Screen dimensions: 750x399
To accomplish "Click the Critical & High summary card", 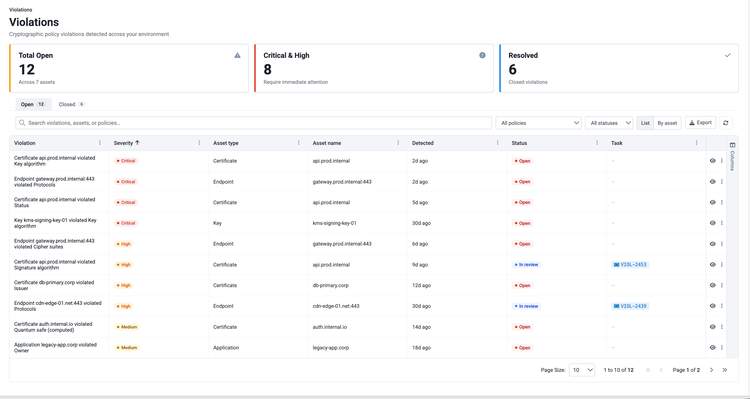I will click(374, 68).
